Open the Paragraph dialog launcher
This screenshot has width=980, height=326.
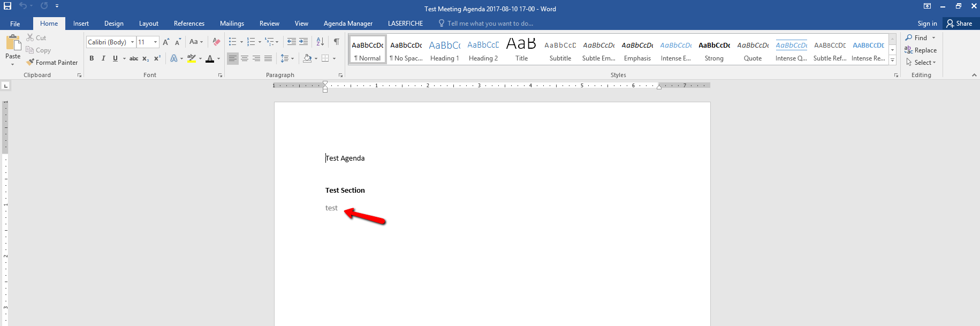(x=340, y=75)
